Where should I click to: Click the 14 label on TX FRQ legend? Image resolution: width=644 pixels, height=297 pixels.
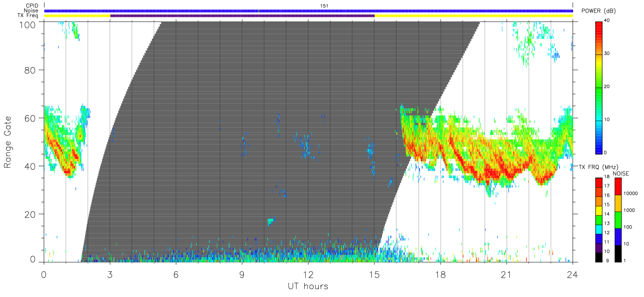pos(607,214)
